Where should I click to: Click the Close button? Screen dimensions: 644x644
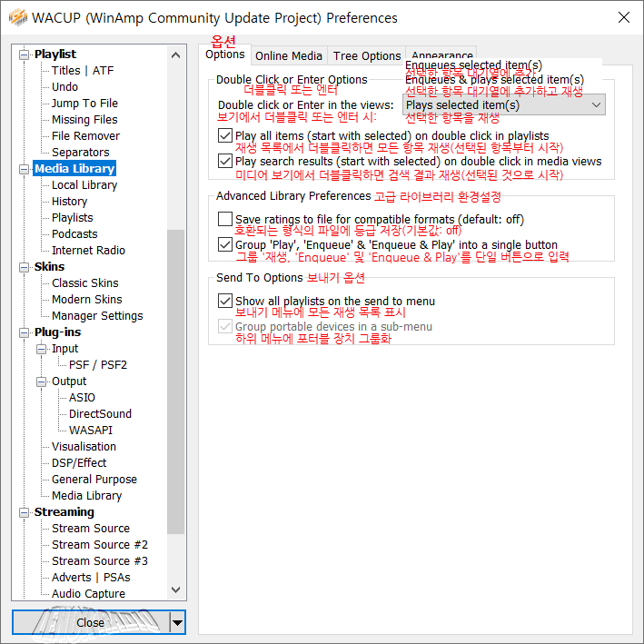pyautogui.click(x=91, y=622)
